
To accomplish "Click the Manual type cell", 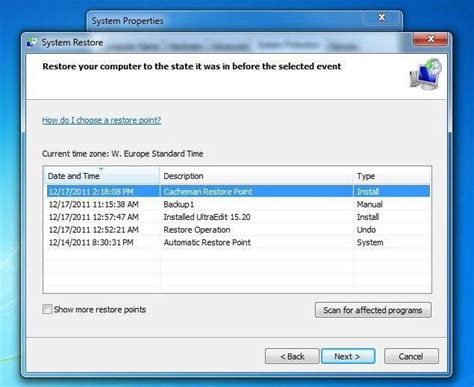I will (370, 204).
